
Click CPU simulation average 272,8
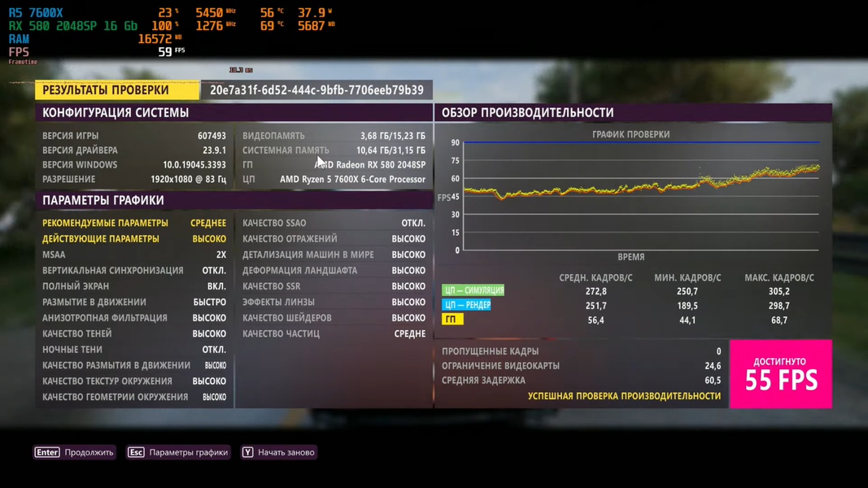pyautogui.click(x=595, y=291)
